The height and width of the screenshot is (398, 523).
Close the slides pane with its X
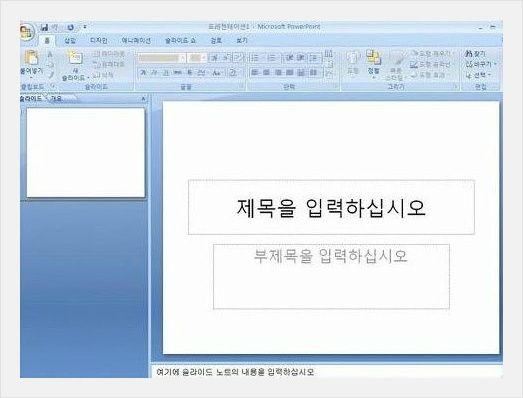point(143,99)
